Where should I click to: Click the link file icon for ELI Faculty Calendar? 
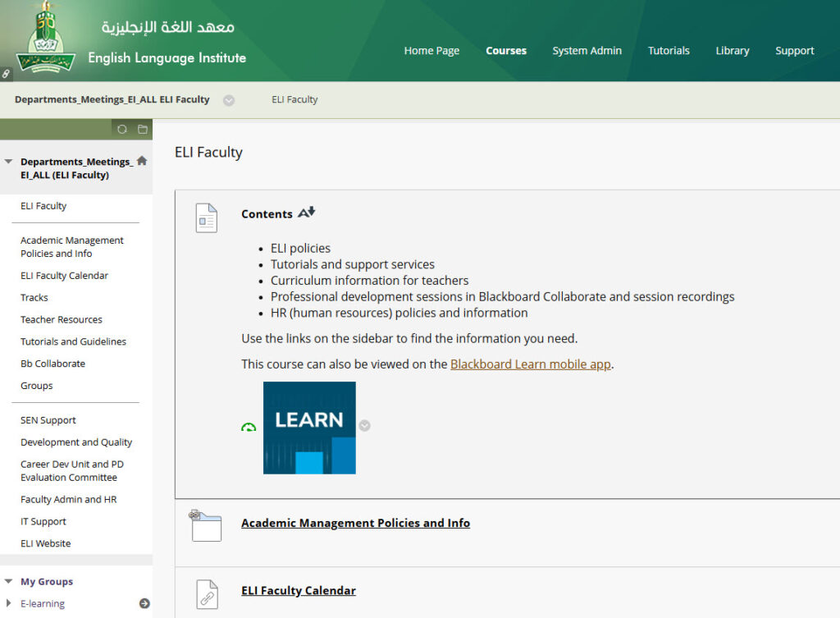pos(206,593)
